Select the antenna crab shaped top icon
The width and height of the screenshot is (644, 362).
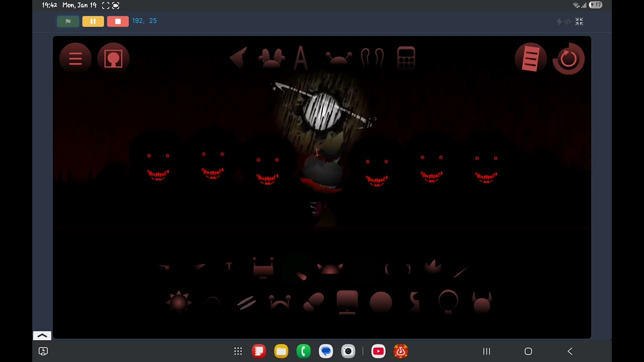[338, 58]
